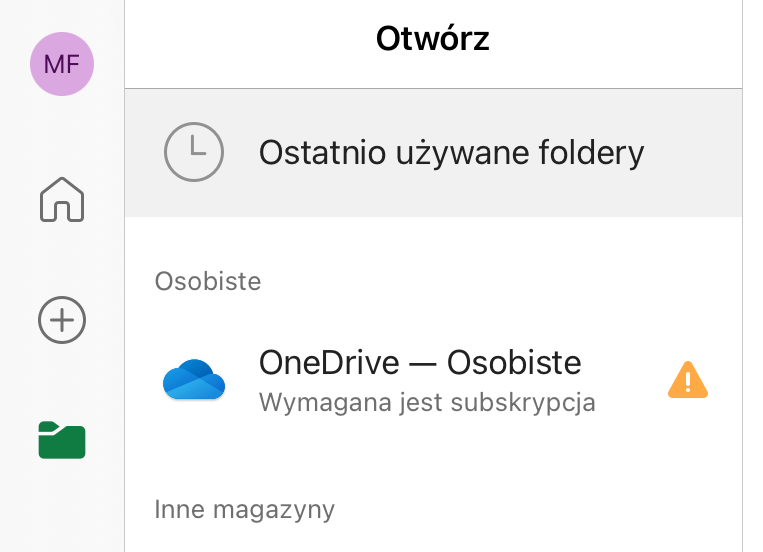The width and height of the screenshot is (763, 552).
Task: Select the green Open folder icon
Action: [62, 440]
